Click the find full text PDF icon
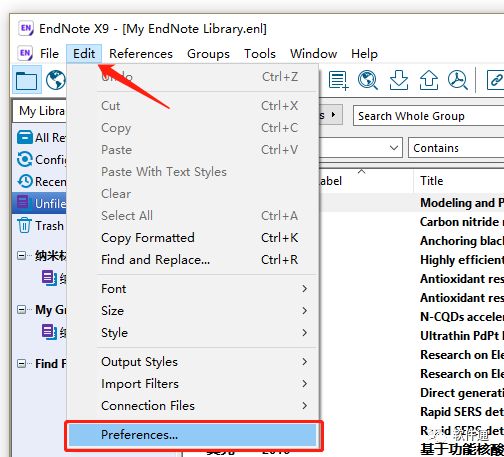This screenshot has height=457, width=504. click(458, 80)
